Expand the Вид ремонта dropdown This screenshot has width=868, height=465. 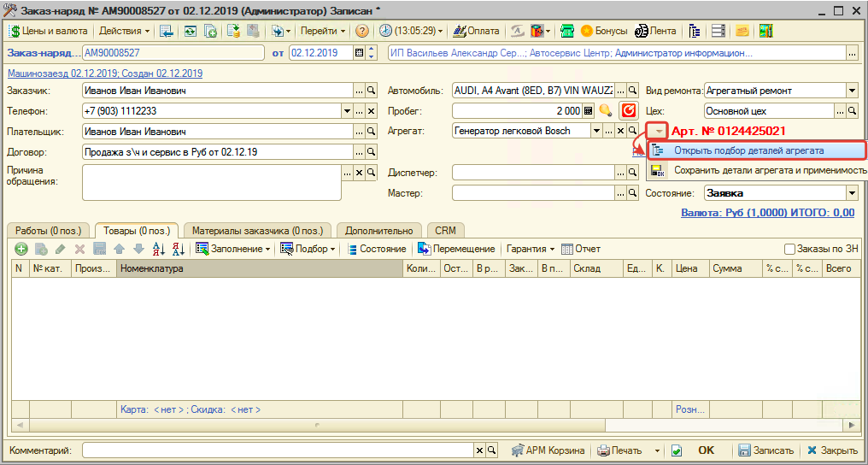[x=852, y=91]
